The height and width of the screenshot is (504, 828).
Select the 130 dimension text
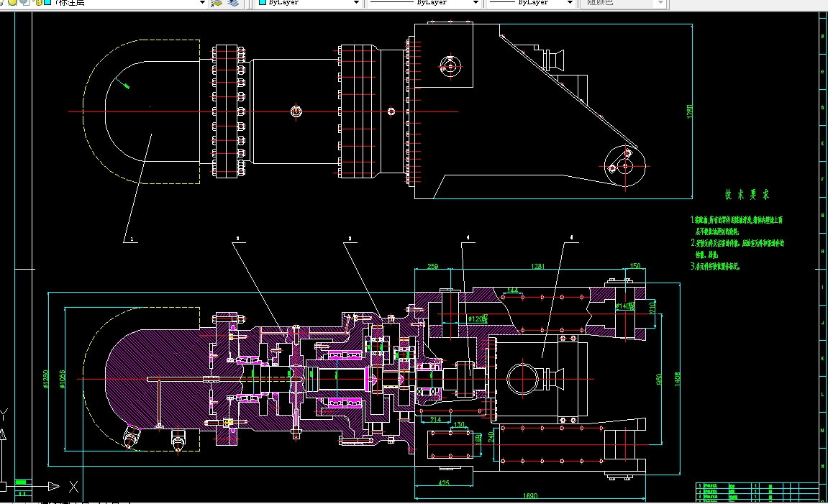[x=460, y=425]
